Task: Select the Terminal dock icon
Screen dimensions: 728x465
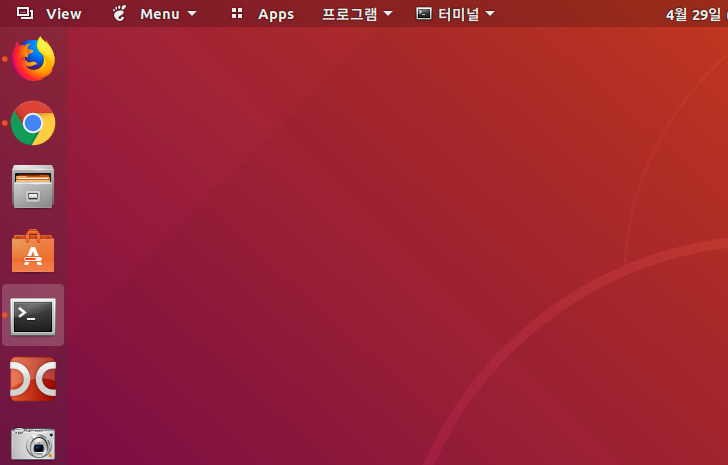Action: click(33, 316)
